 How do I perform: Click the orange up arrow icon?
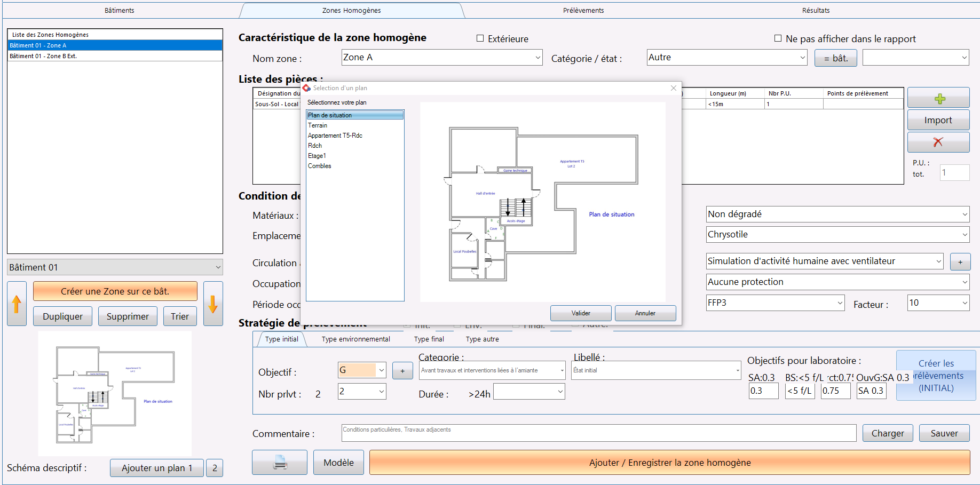pyautogui.click(x=17, y=304)
